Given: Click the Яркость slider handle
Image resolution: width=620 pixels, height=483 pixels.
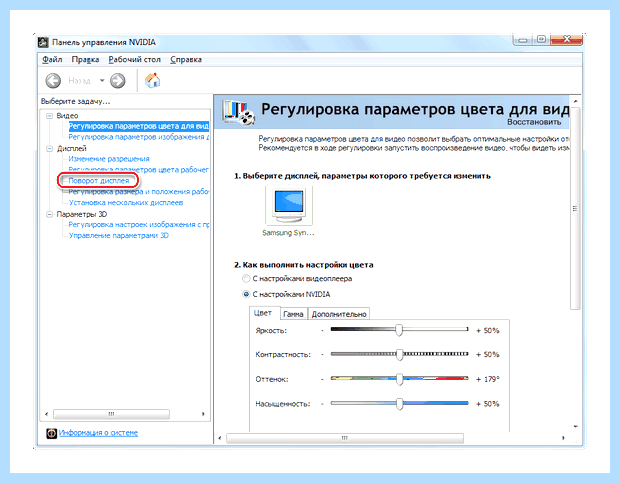Looking at the screenshot, I should tap(399, 330).
